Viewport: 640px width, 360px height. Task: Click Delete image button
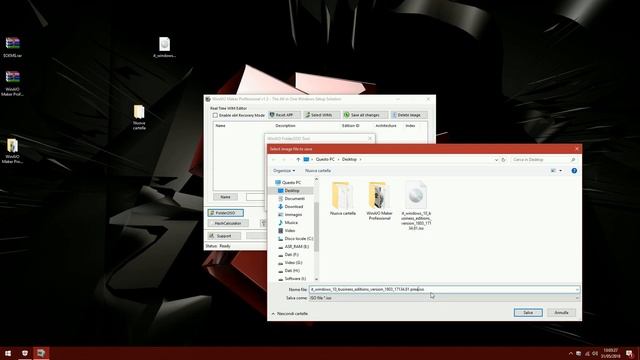click(x=409, y=115)
